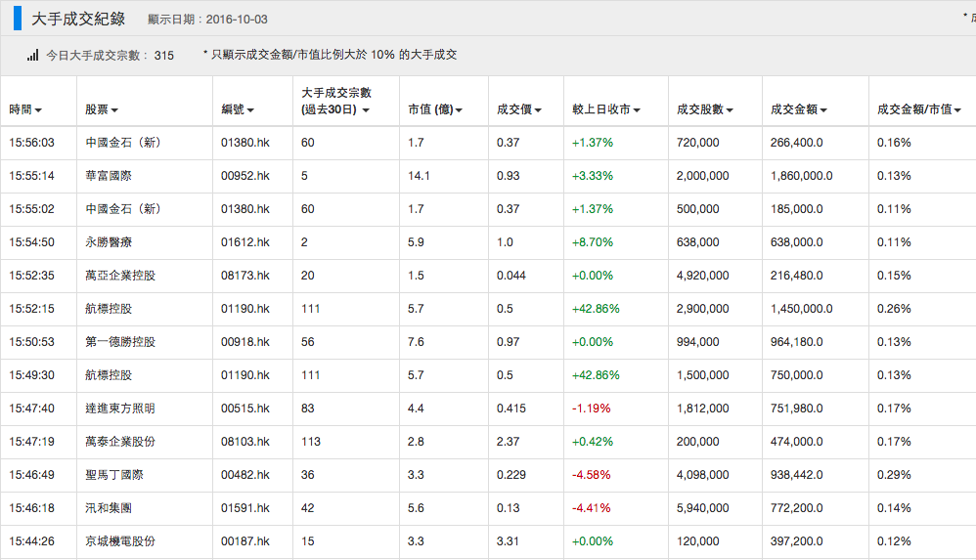
Task: Click the 成交股數 column header
Action: [x=704, y=109]
